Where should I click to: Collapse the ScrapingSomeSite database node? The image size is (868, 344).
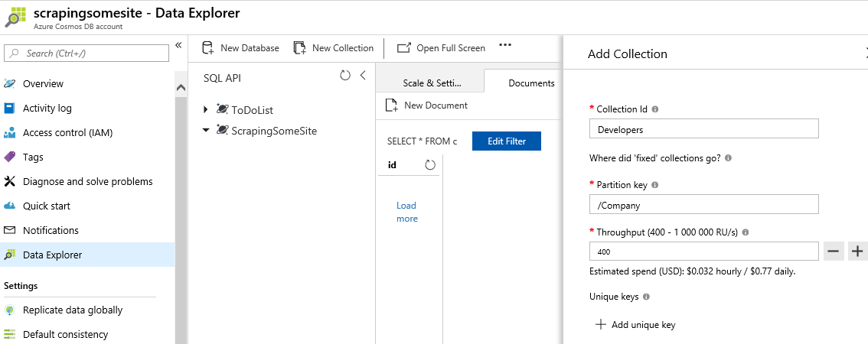[206, 131]
